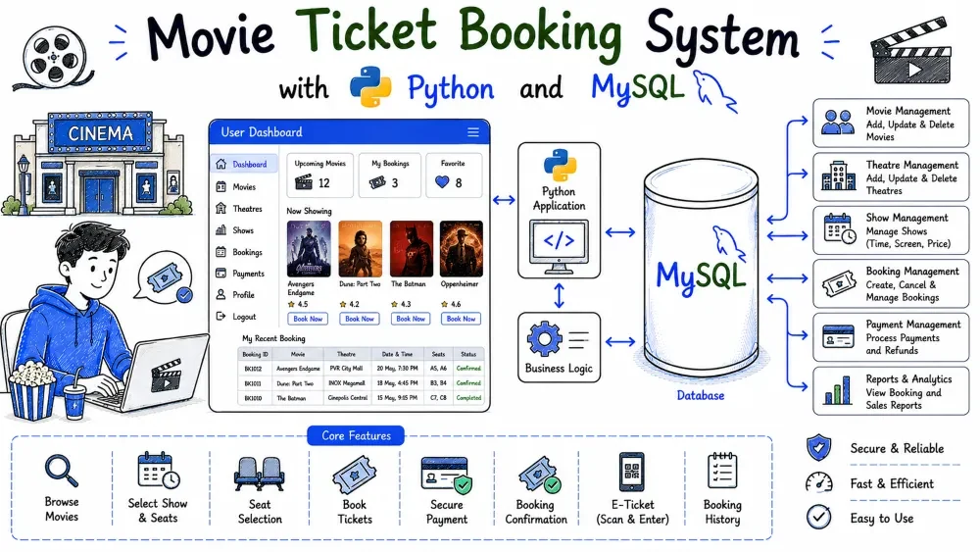Open the User Dashboard hamburger menu
Image resolution: width=980 pixels, height=552 pixels.
point(473,132)
